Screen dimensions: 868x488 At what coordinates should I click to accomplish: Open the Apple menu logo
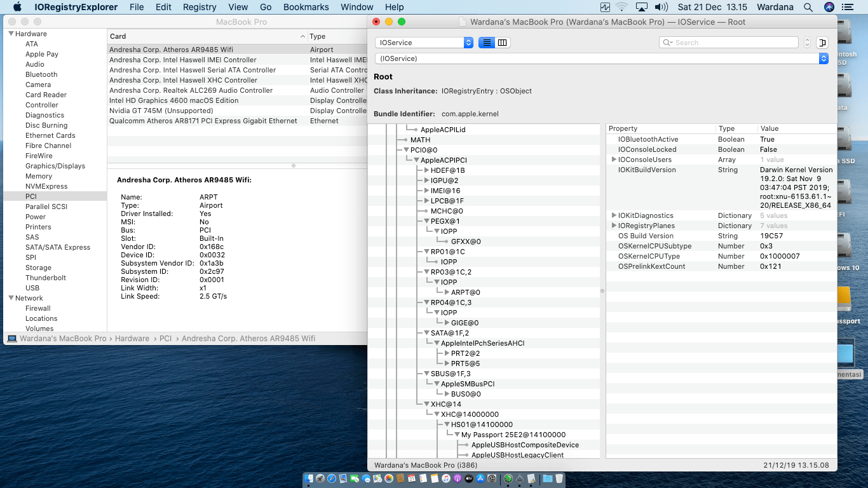(17, 7)
